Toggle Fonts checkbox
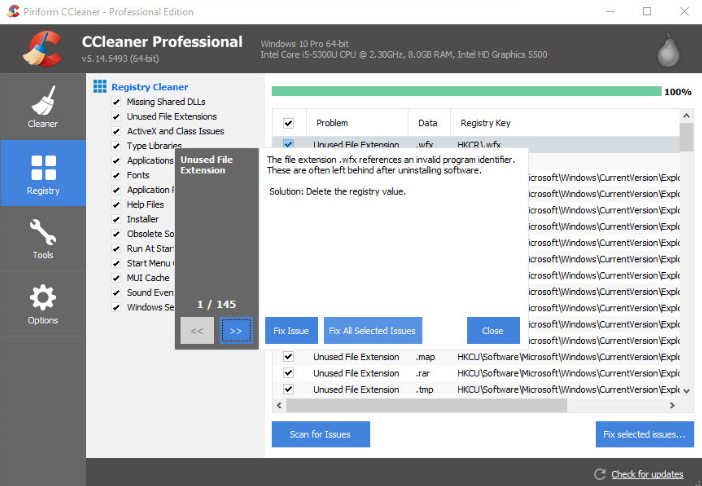702x486 pixels. pos(116,175)
